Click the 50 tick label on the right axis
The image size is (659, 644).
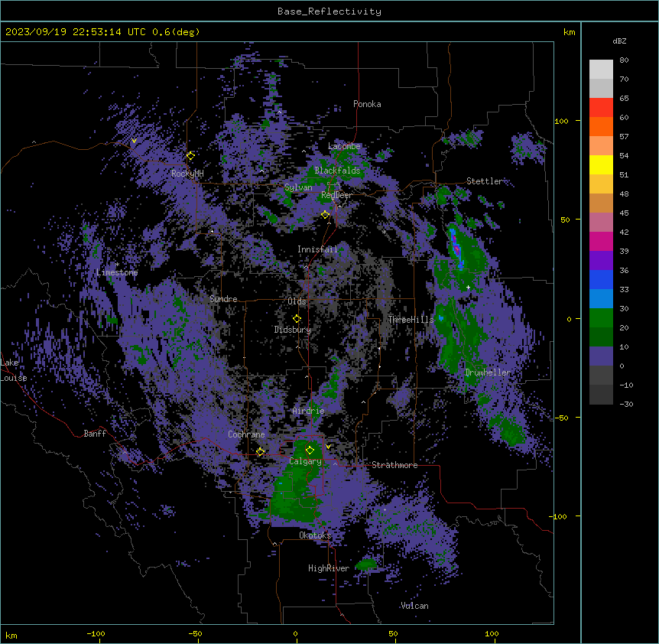click(x=565, y=220)
